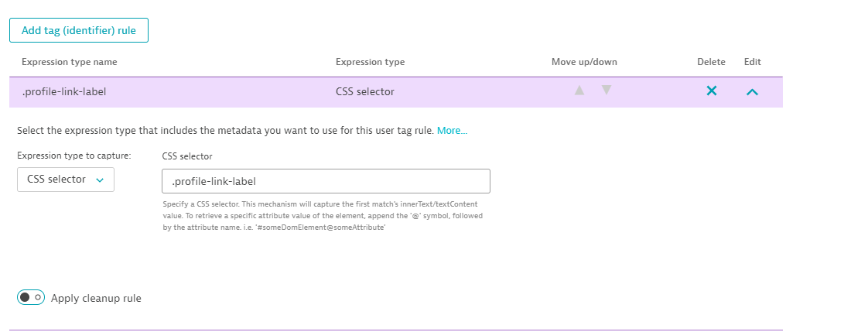The height and width of the screenshot is (332, 868).
Task: Delete the .profile-link-label rule
Action: pos(712,91)
